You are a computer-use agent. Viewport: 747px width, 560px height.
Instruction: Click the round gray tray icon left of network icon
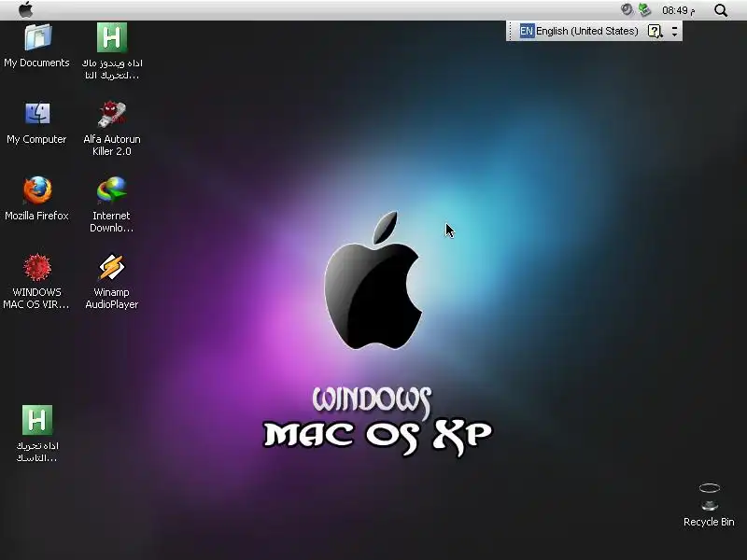click(x=627, y=9)
